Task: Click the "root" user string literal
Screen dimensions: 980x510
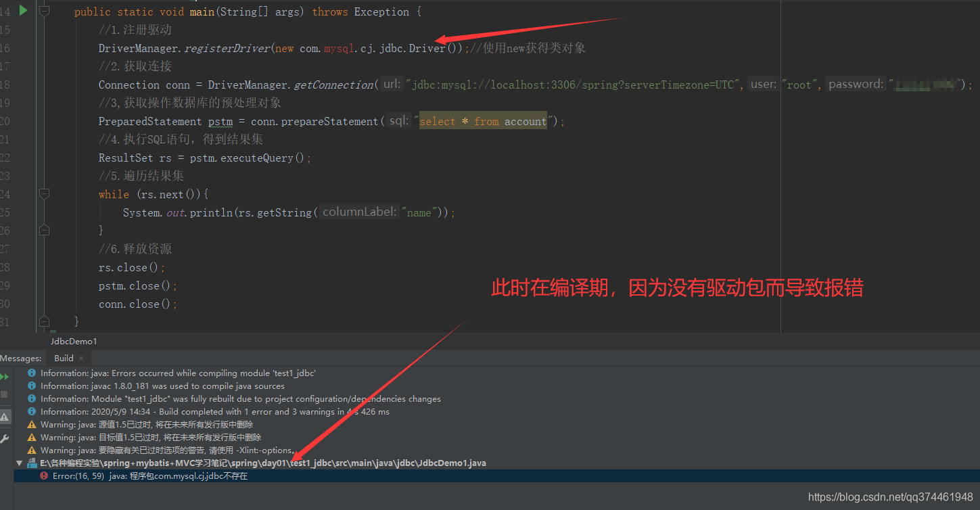Action: click(x=801, y=85)
